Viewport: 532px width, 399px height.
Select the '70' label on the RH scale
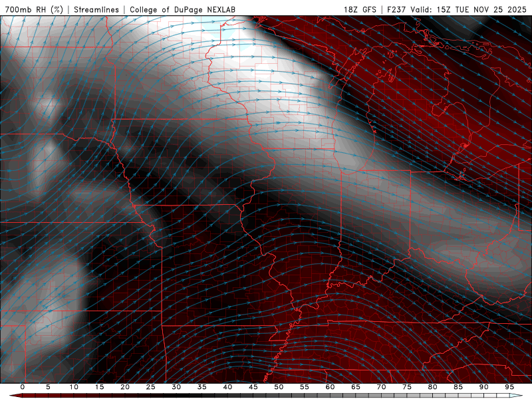click(381, 387)
